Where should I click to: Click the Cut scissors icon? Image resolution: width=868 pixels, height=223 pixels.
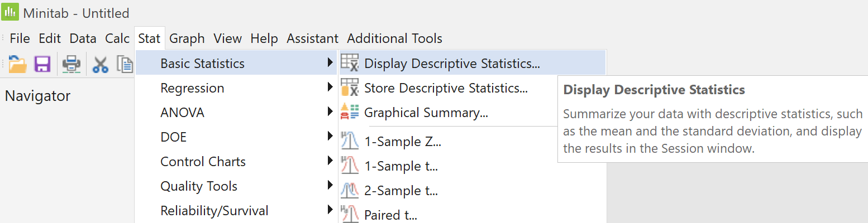101,64
